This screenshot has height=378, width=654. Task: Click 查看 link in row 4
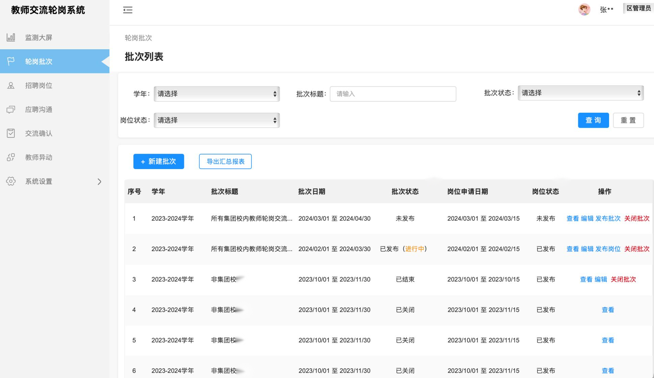click(608, 310)
